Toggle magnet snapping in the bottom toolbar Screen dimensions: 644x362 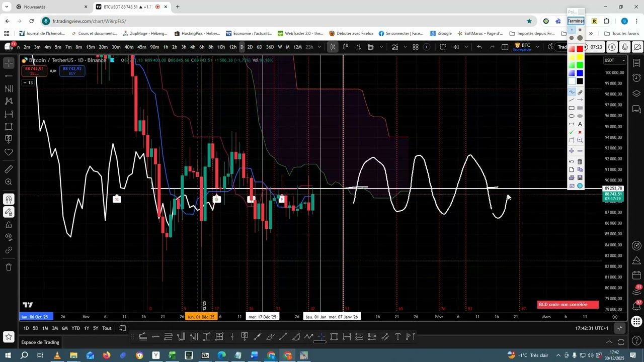click(x=320, y=336)
